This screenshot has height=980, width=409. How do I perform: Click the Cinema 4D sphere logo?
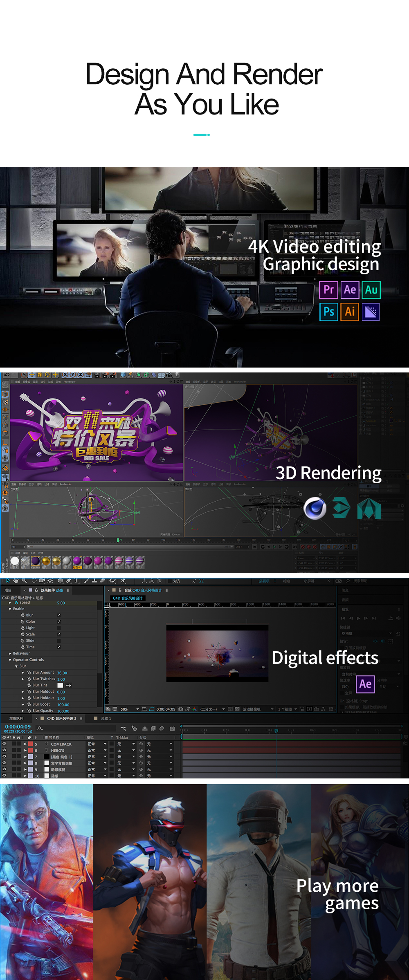point(315,508)
